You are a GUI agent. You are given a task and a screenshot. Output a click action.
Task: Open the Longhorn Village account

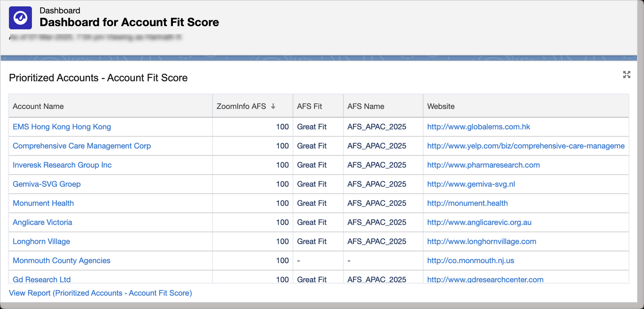[41, 241]
